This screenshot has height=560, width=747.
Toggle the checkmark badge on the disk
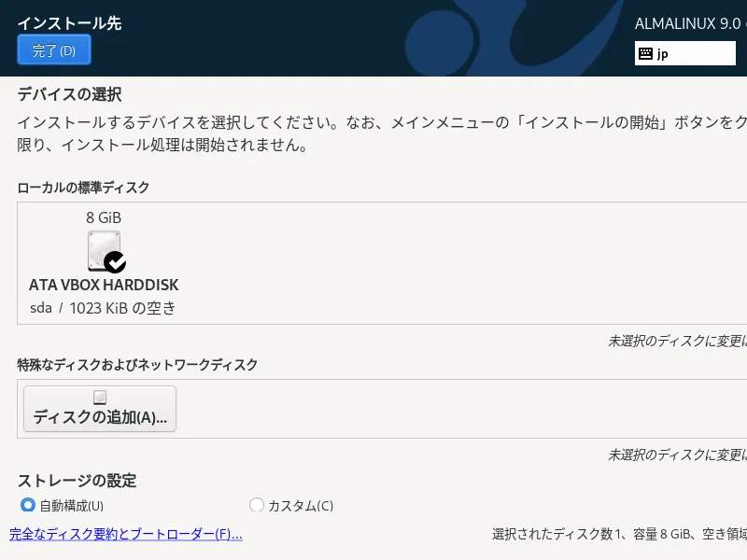(x=115, y=262)
